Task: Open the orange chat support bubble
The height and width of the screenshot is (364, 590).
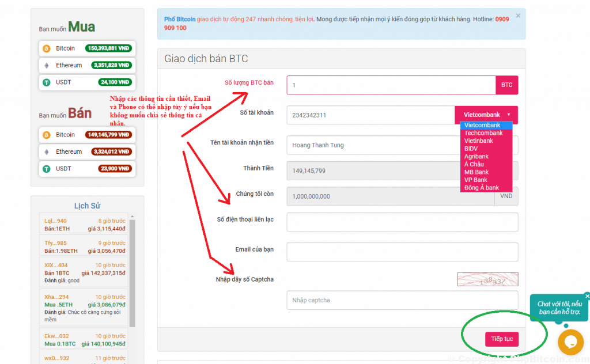Action: point(570,342)
